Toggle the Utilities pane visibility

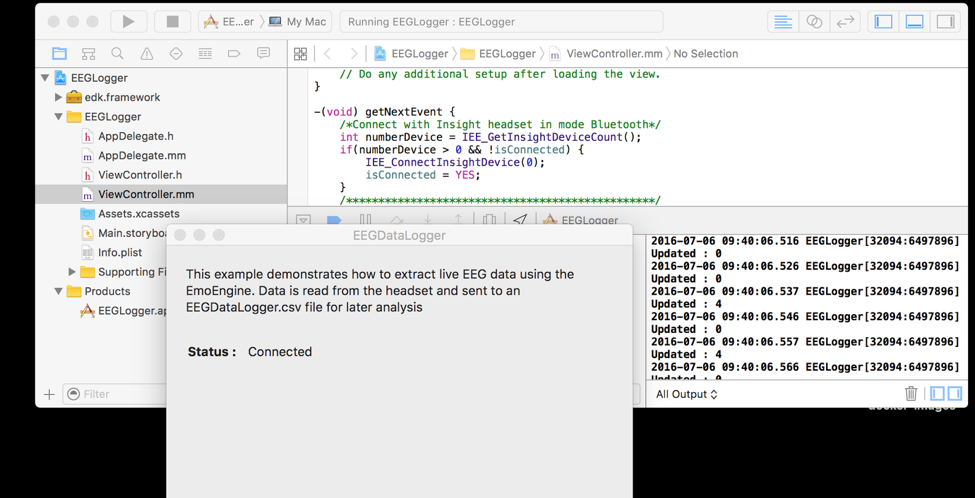[945, 21]
